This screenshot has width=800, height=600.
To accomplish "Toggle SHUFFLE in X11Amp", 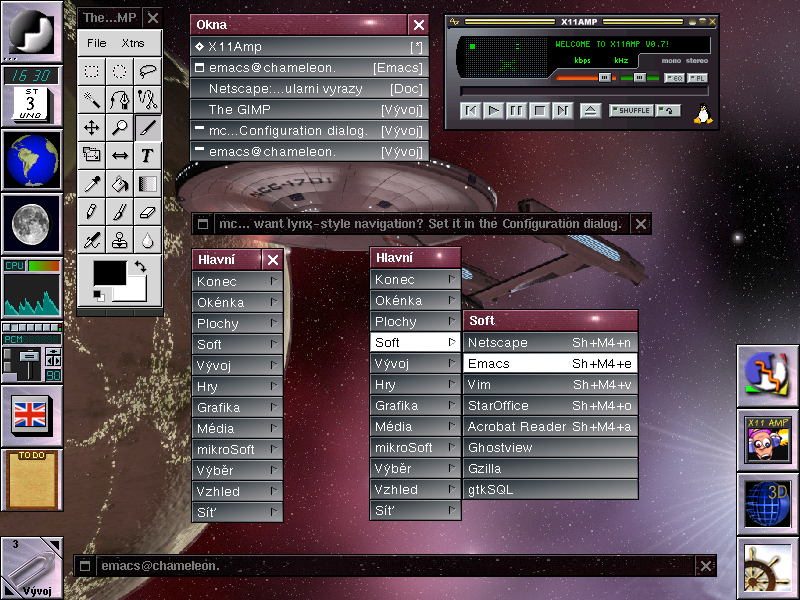I will pyautogui.click(x=631, y=110).
